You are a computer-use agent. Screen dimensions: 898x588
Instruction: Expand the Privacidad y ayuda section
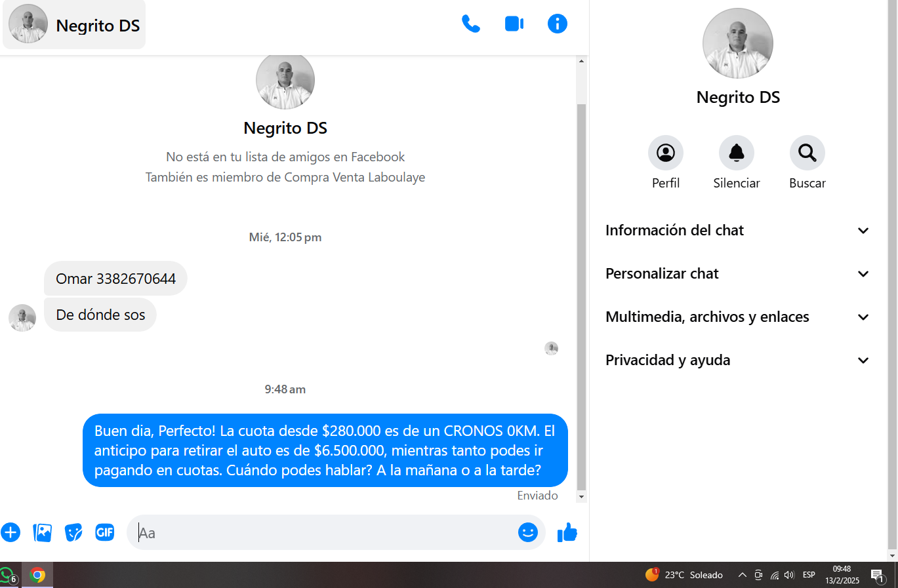click(738, 361)
